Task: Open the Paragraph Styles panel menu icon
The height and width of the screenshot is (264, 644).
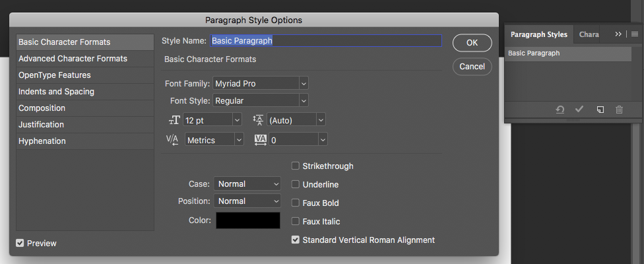Action: [635, 34]
